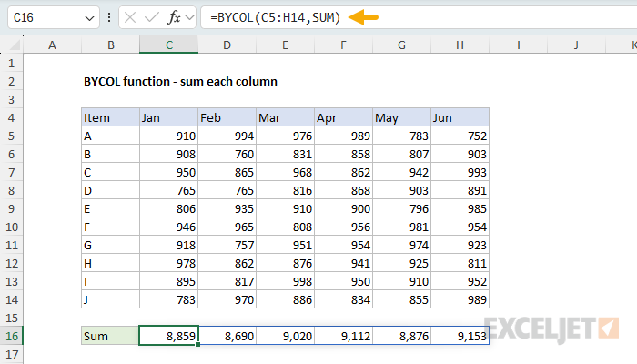Screen dimensions: 637x364
Task: Click the sum cell showing 9,153
Action: 460,336
